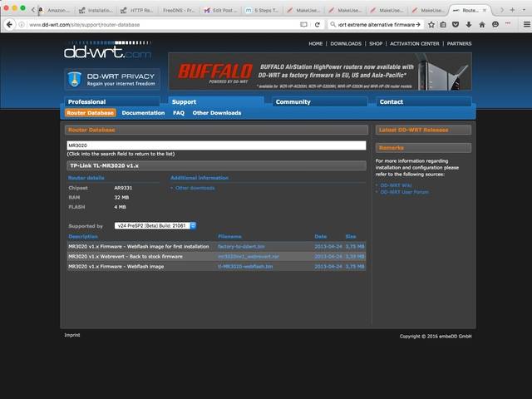Click the search magnifier icon in search box
Viewport: 532px width, 399px height.
(332, 24)
